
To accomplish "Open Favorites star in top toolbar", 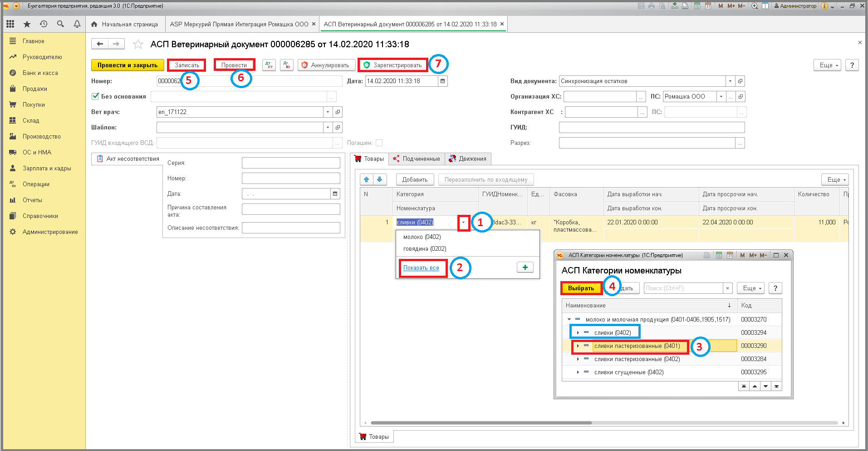I will [27, 24].
